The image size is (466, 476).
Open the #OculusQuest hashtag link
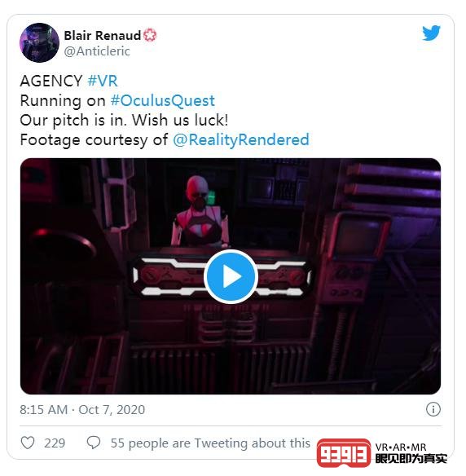(163, 100)
